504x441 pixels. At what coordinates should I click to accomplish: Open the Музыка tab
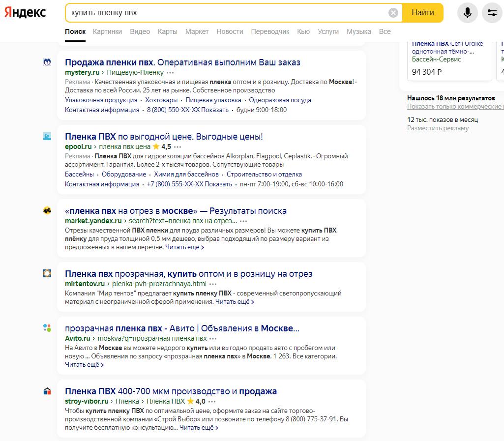[359, 31]
